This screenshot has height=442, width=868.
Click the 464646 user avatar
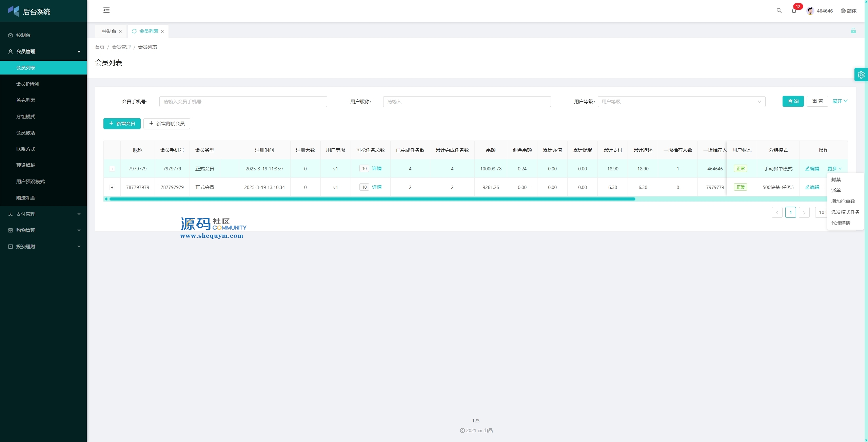810,11
